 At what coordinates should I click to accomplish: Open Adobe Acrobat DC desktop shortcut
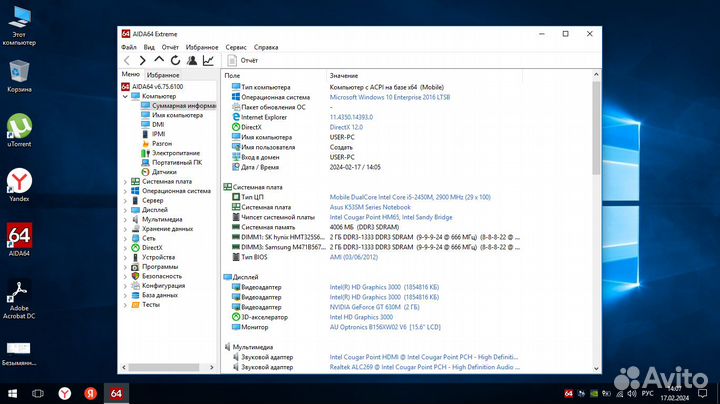(19, 299)
